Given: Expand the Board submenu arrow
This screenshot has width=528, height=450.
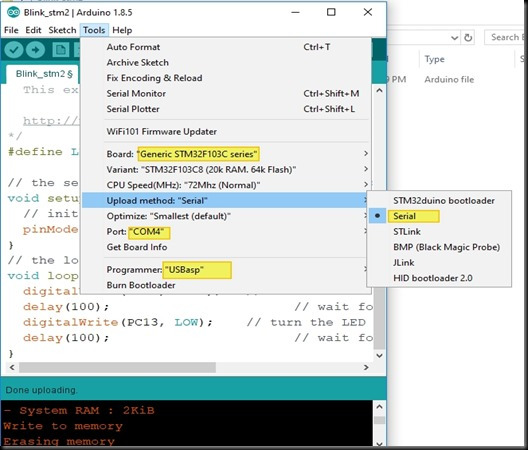Looking at the screenshot, I should (366, 154).
